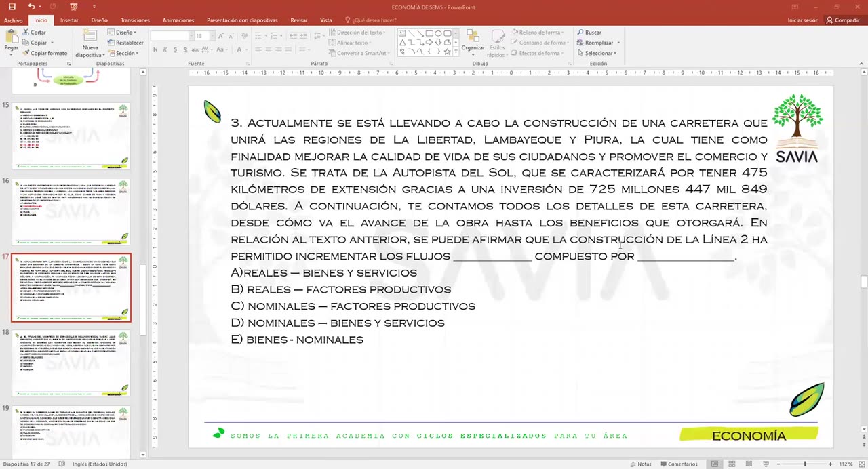868x469 pixels.
Task: Open the slide sorter view in the status bar
Action: [732, 464]
